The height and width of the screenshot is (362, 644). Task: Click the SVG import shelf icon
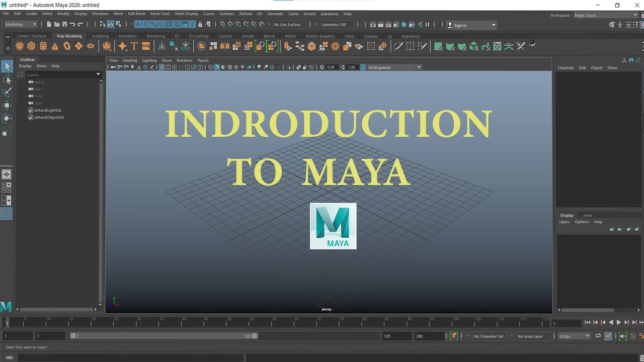click(146, 46)
